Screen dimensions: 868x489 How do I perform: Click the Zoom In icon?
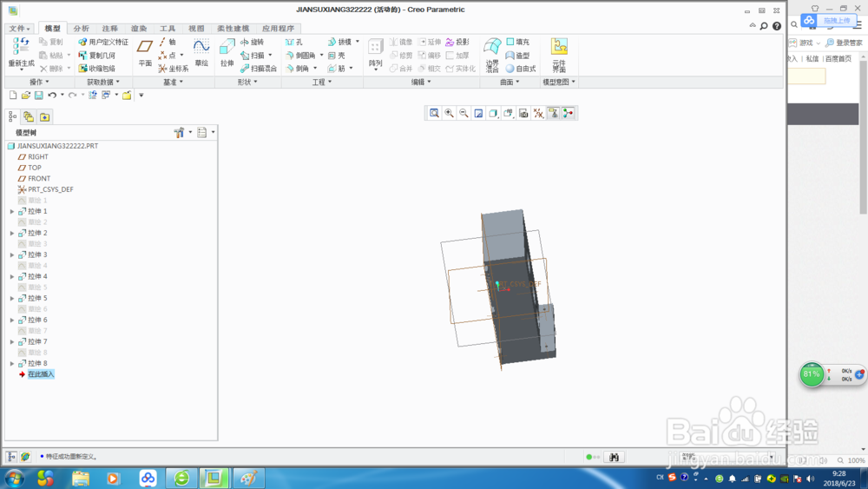point(449,114)
